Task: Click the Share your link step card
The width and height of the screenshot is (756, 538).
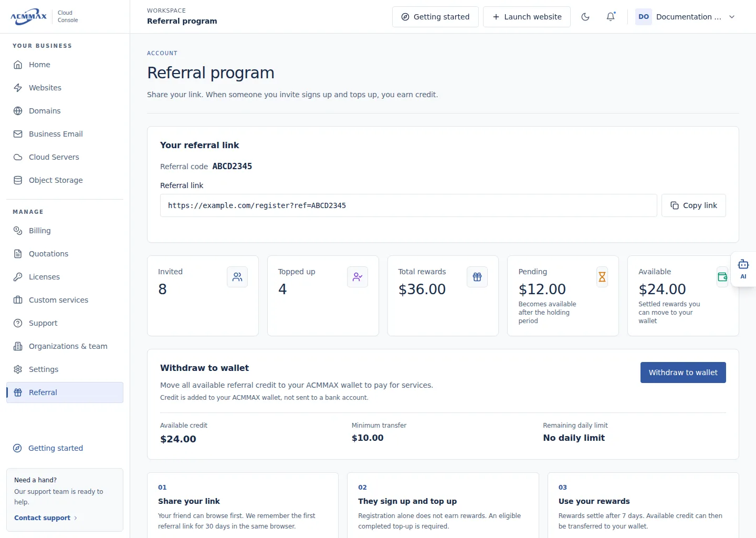Action: point(243,505)
